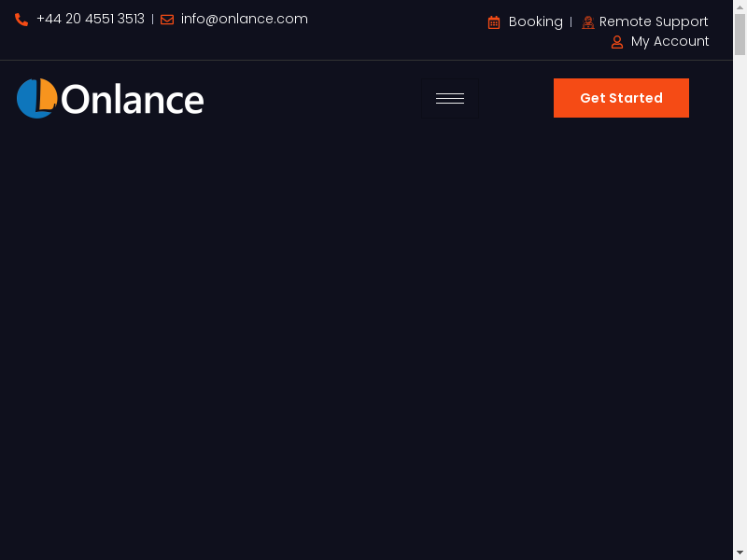Click the vertical scrollbar thumb
The height and width of the screenshot is (560, 747).
(740, 35)
